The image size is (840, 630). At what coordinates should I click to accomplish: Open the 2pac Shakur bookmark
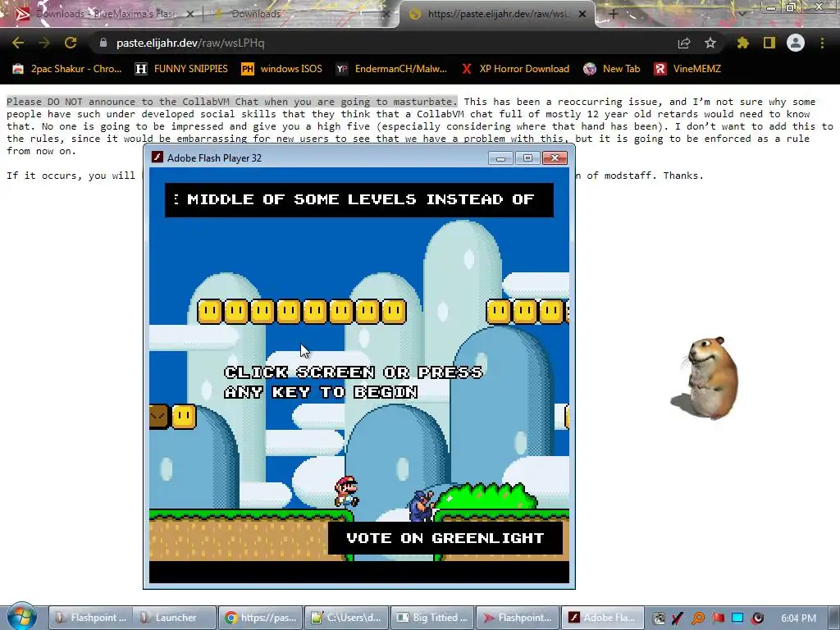click(x=67, y=69)
